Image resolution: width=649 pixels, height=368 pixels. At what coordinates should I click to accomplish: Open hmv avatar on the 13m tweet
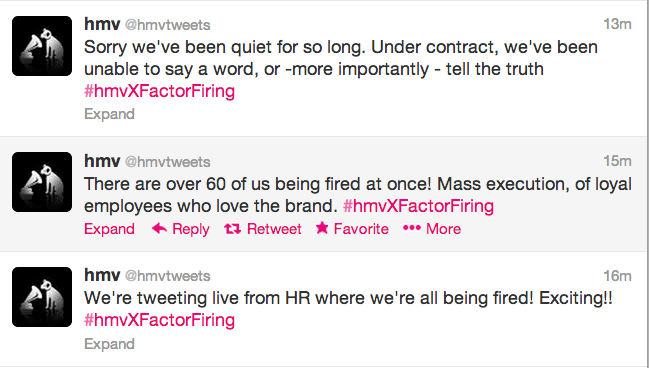click(x=42, y=46)
